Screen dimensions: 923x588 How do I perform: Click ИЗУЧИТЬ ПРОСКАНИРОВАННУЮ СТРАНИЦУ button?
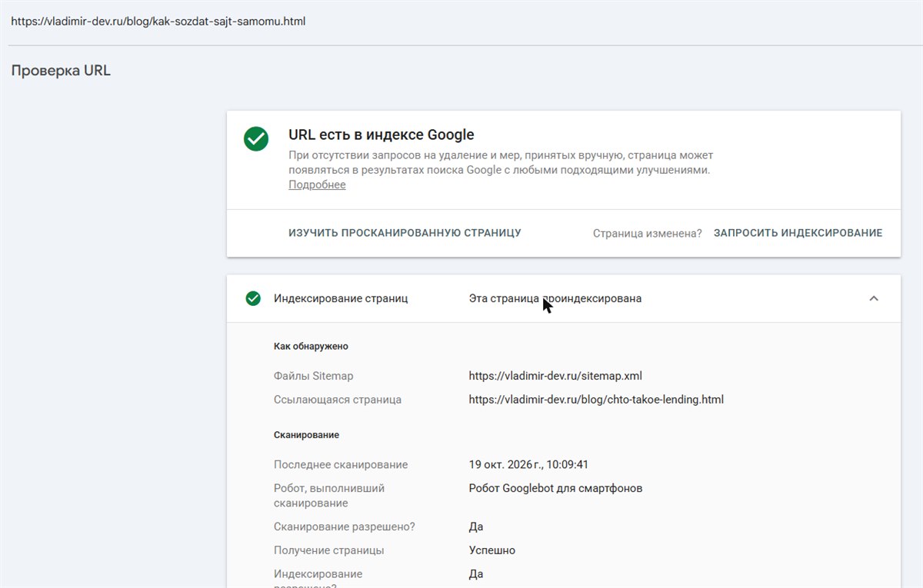point(405,233)
